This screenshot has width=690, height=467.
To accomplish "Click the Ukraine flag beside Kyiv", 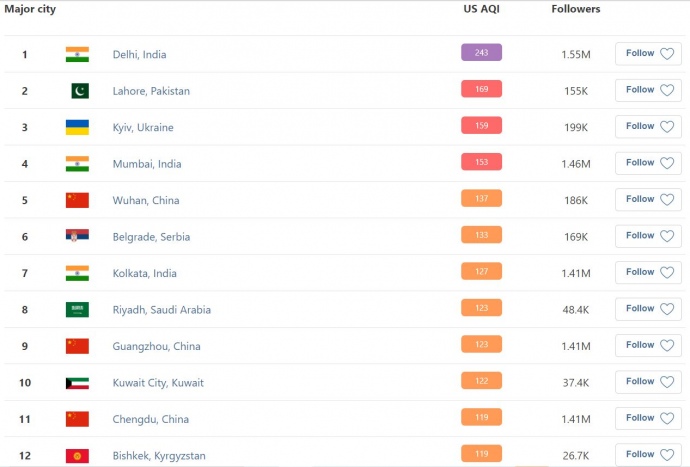I will (77, 127).
